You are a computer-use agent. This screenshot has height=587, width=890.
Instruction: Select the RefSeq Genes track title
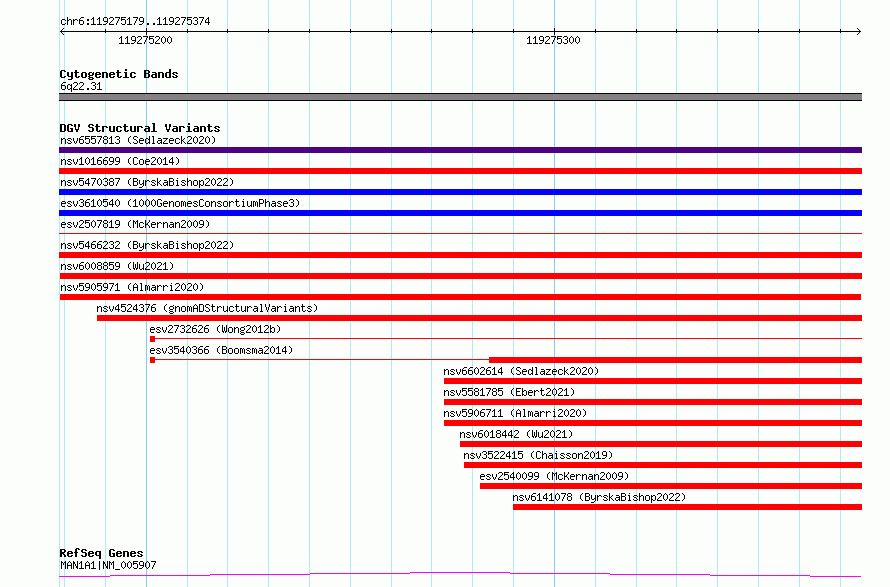(101, 553)
